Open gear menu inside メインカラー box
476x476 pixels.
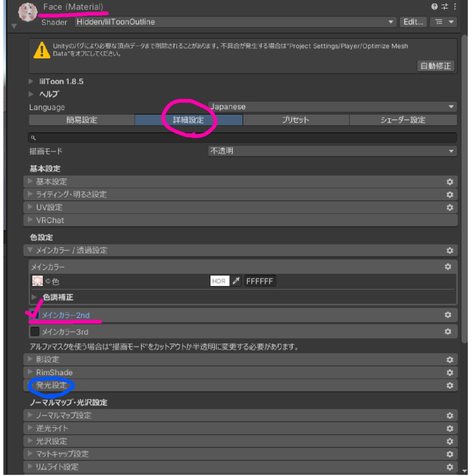448,266
